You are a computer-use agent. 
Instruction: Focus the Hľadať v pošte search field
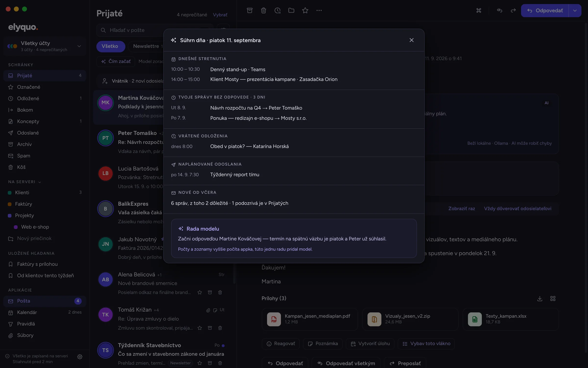(154, 30)
